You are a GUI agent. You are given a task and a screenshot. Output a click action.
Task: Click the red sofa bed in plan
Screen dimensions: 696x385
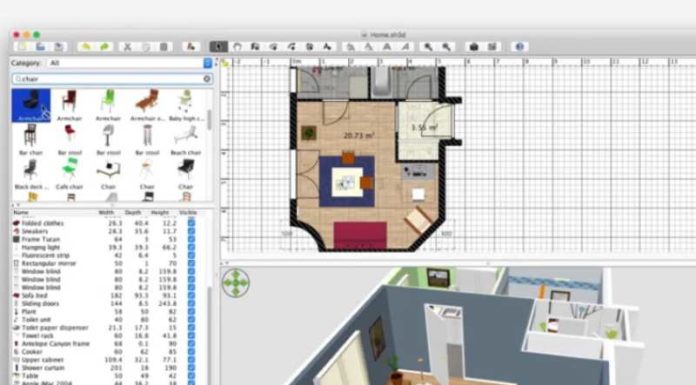(x=360, y=235)
